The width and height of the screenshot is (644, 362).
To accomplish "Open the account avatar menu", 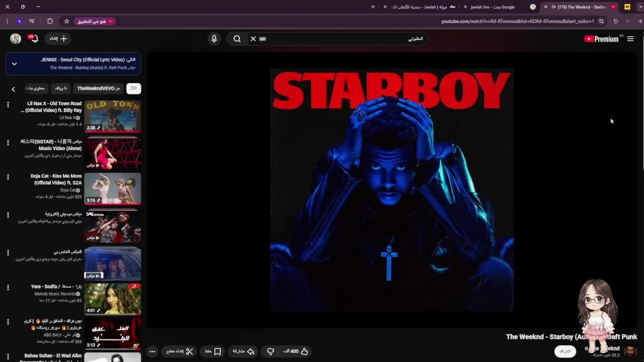I will pyautogui.click(x=16, y=39).
